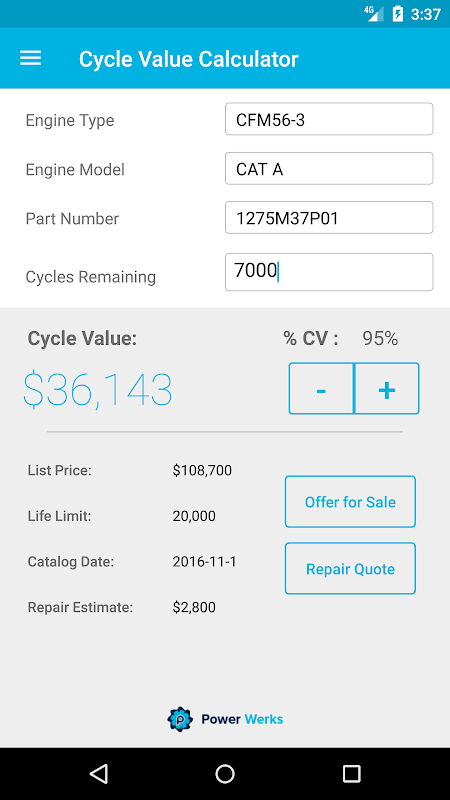This screenshot has width=450, height=800.
Task: Tap the $36,143 cycle value amount
Action: pyautogui.click(x=98, y=390)
